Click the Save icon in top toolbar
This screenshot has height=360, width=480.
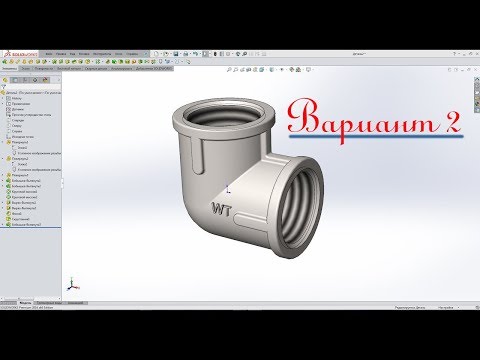point(176,54)
